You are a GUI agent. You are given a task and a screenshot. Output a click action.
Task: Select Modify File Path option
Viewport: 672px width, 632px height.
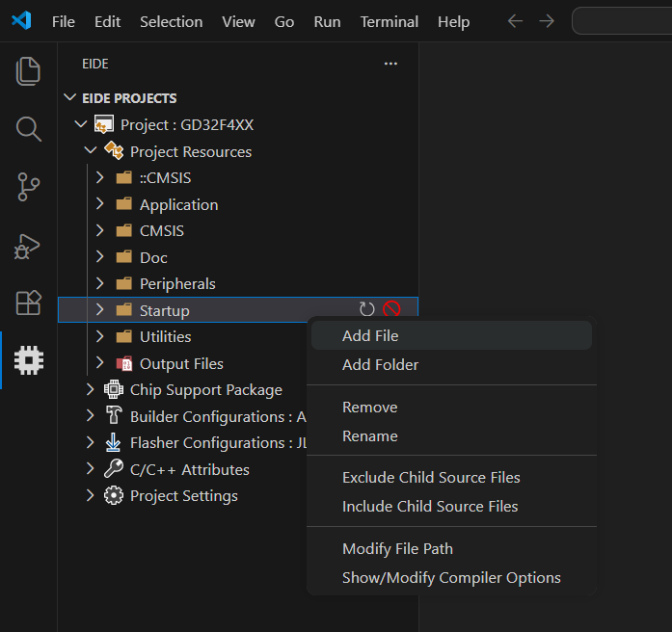452,549
